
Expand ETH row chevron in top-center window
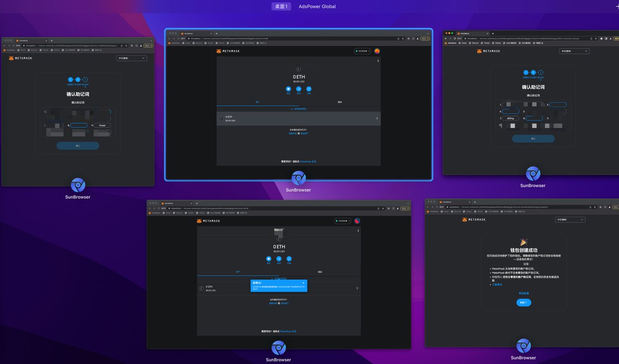pos(377,119)
